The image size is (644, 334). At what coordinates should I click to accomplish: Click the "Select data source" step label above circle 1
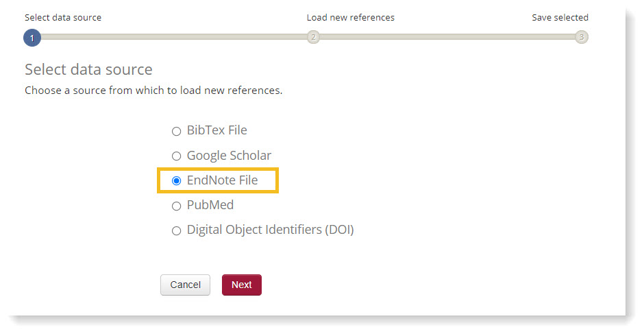pos(63,17)
